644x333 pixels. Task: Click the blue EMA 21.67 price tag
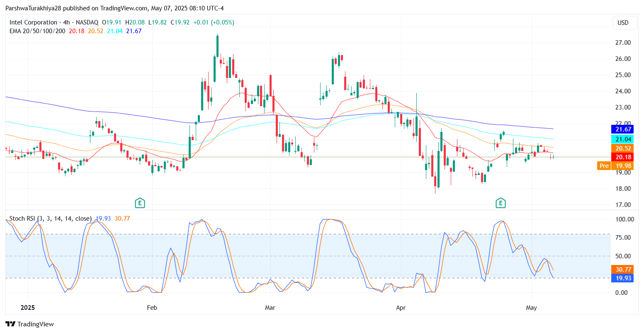click(622, 129)
